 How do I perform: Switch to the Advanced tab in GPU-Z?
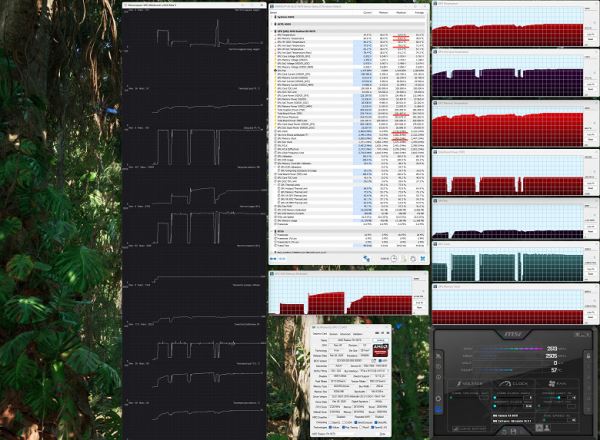coord(345,334)
